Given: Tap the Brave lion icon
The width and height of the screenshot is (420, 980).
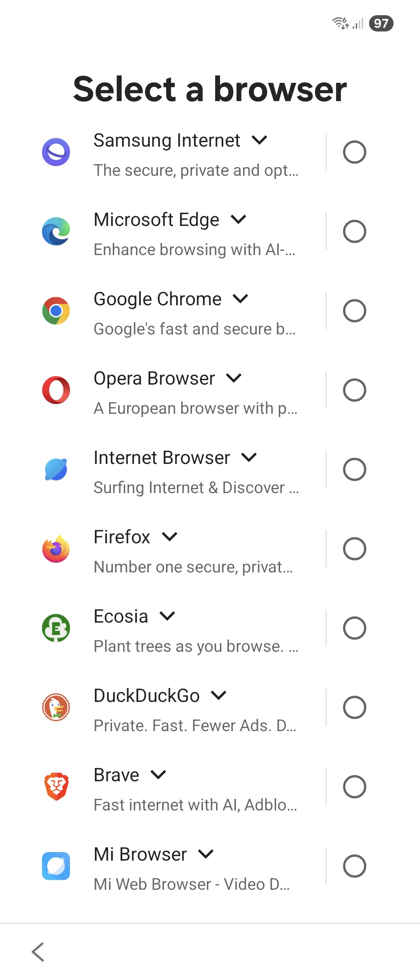Looking at the screenshot, I should 56,787.
